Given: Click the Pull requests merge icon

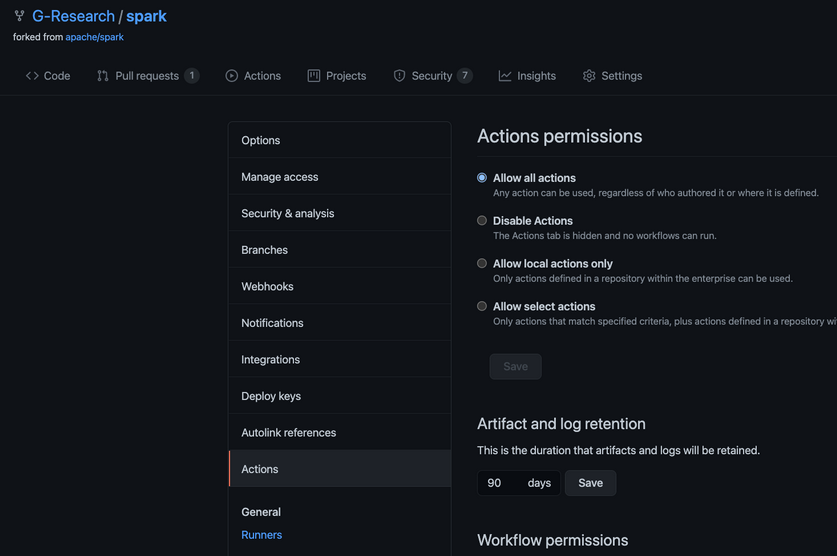Looking at the screenshot, I should coord(103,76).
